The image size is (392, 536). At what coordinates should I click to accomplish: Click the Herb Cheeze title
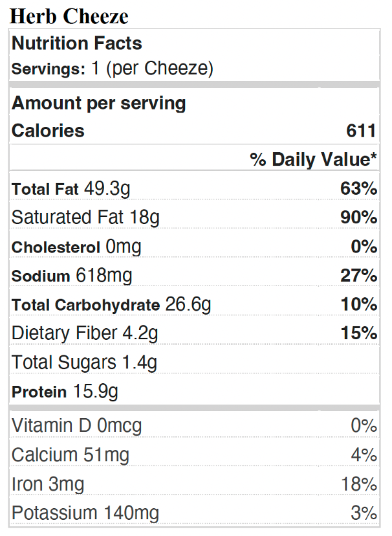click(x=69, y=16)
